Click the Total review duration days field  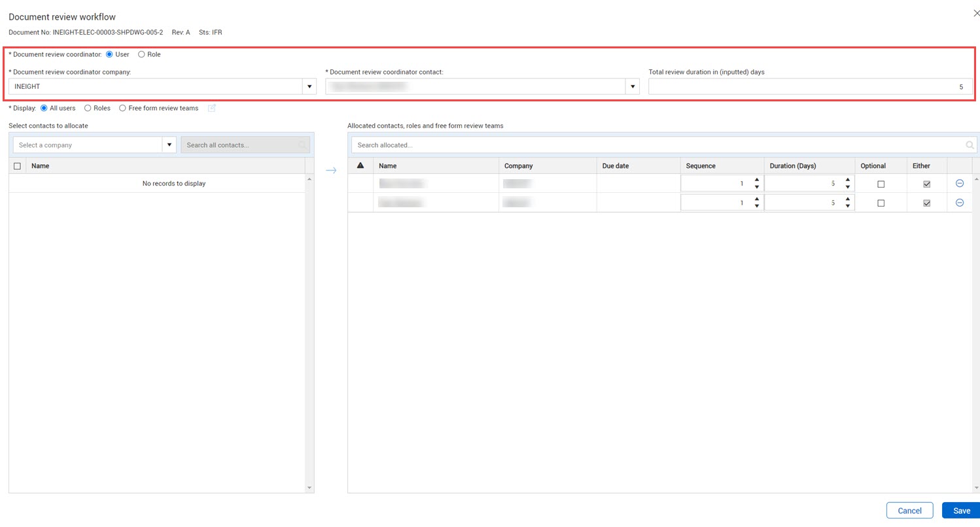(x=810, y=86)
